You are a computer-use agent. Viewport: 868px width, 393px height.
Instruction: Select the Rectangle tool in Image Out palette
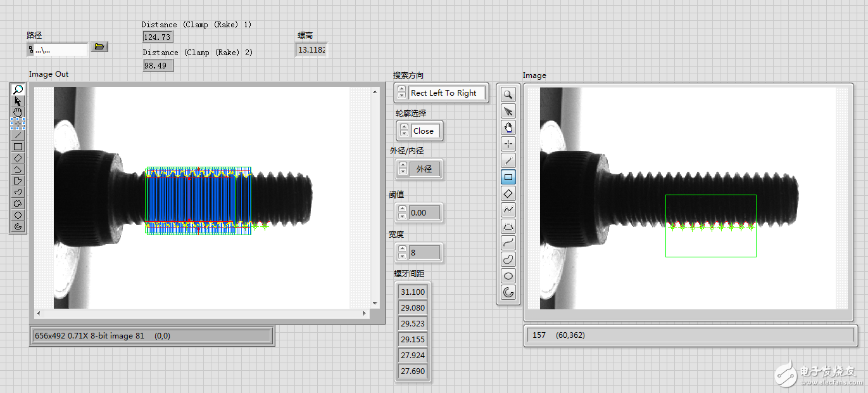[18, 146]
